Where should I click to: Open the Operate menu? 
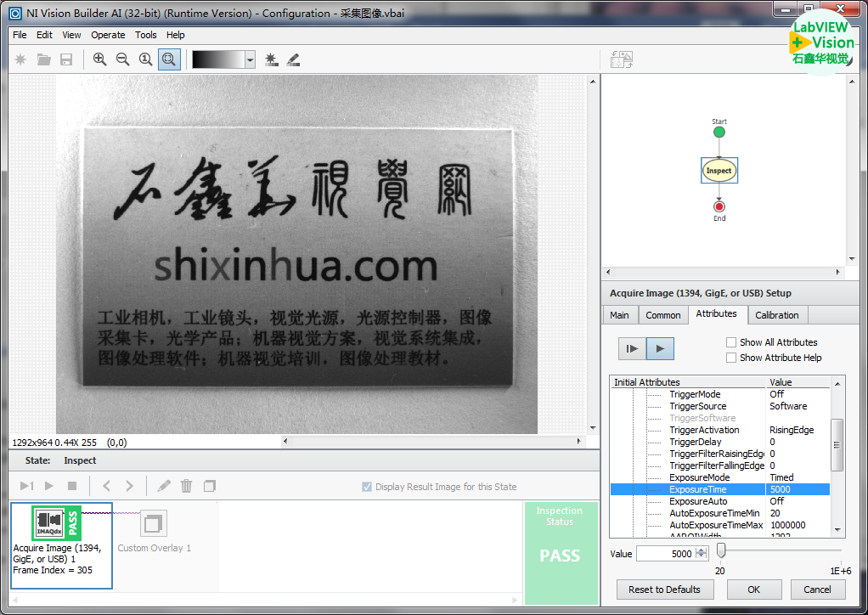(x=108, y=35)
